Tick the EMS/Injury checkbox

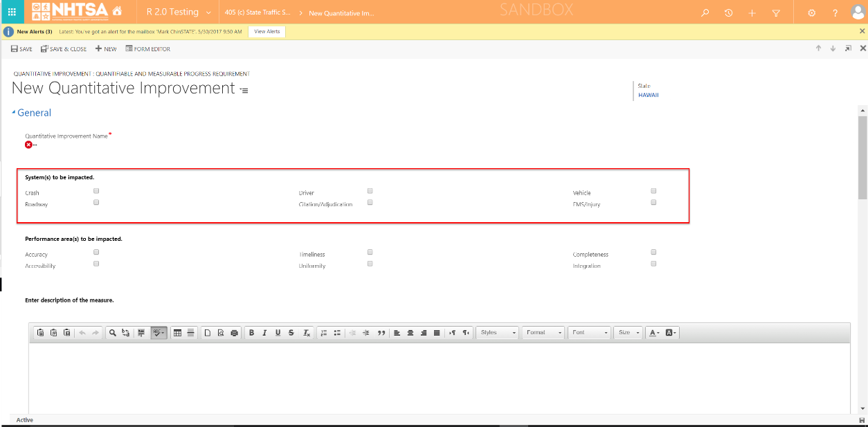pos(653,203)
